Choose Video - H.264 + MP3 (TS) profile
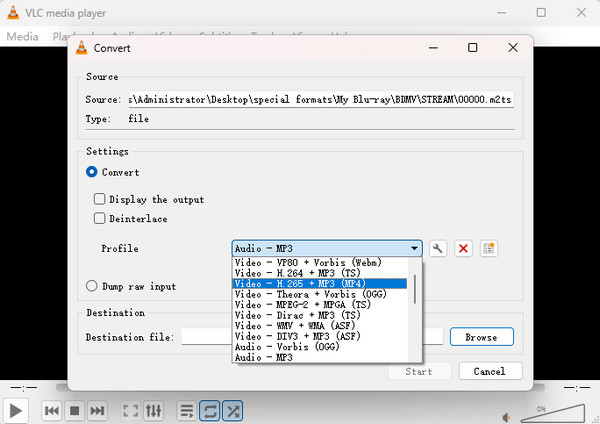 (x=320, y=273)
